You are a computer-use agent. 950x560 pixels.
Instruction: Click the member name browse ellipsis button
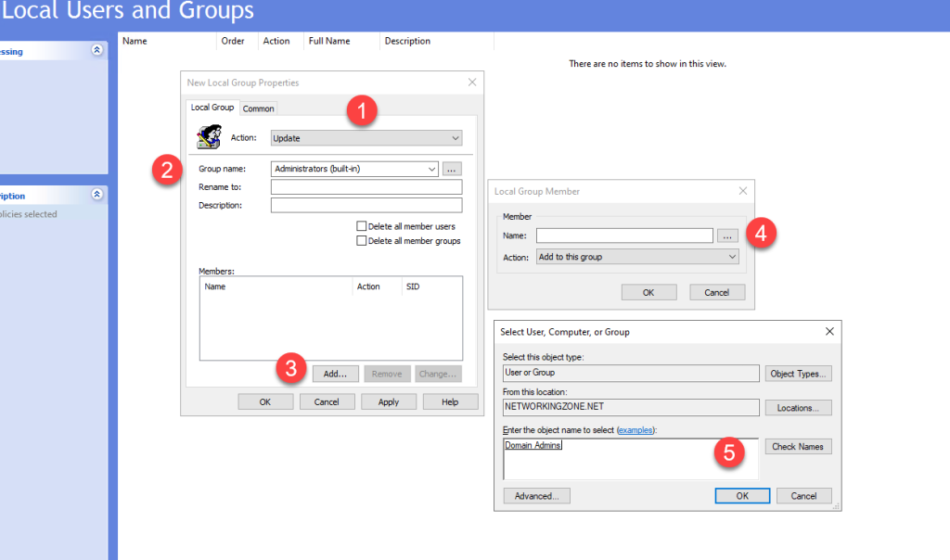[x=728, y=235]
